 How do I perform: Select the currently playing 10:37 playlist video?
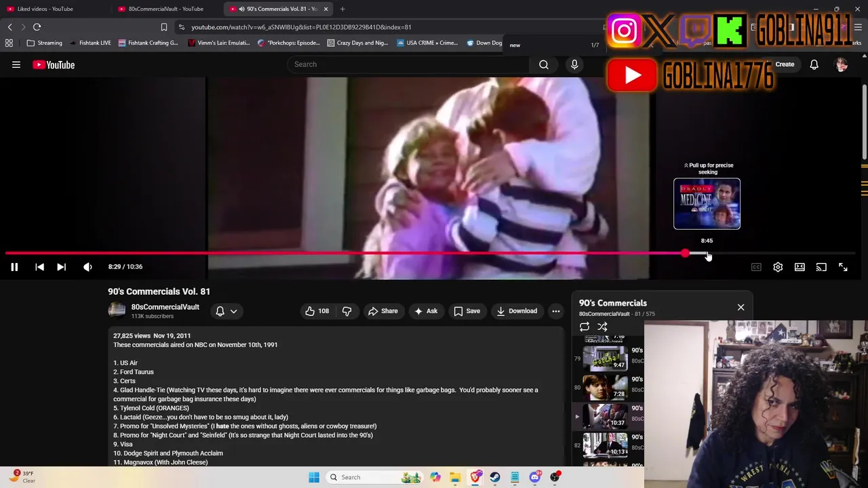pos(606,416)
